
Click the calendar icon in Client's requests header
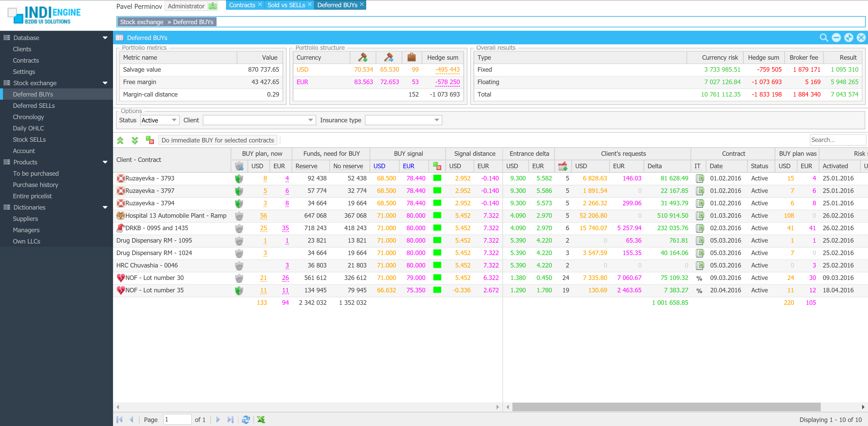point(562,166)
